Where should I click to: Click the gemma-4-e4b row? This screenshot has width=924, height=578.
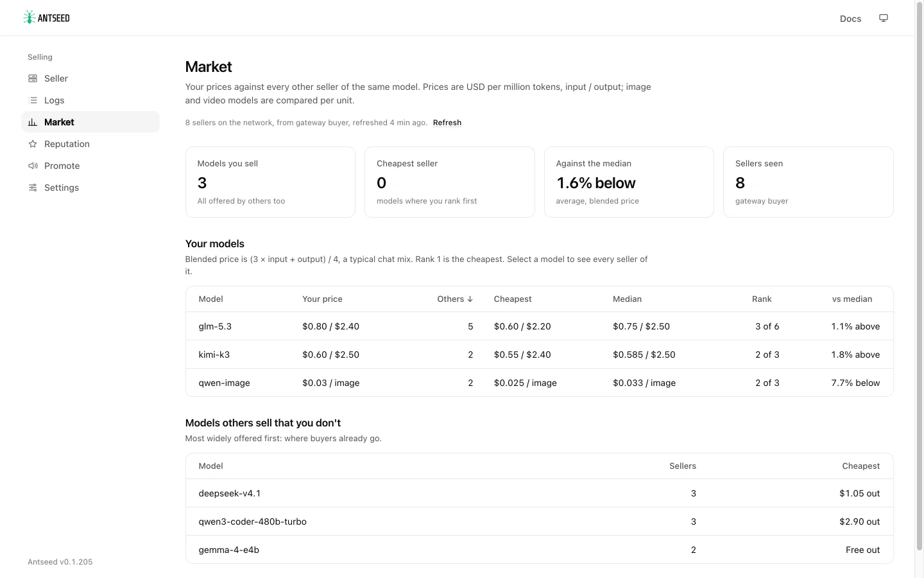(539, 550)
